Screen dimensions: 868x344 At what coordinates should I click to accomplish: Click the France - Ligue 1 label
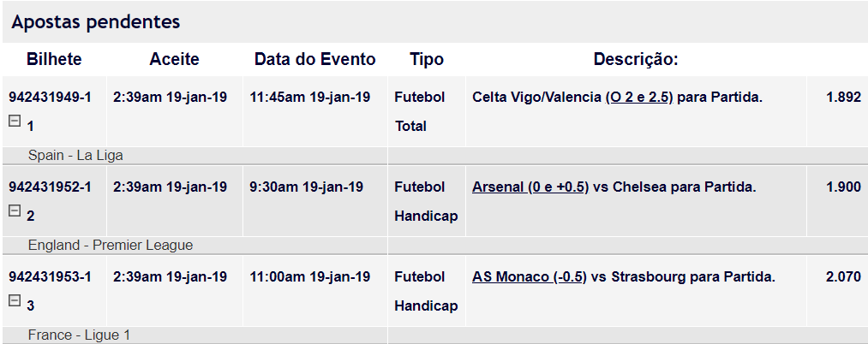point(79,335)
